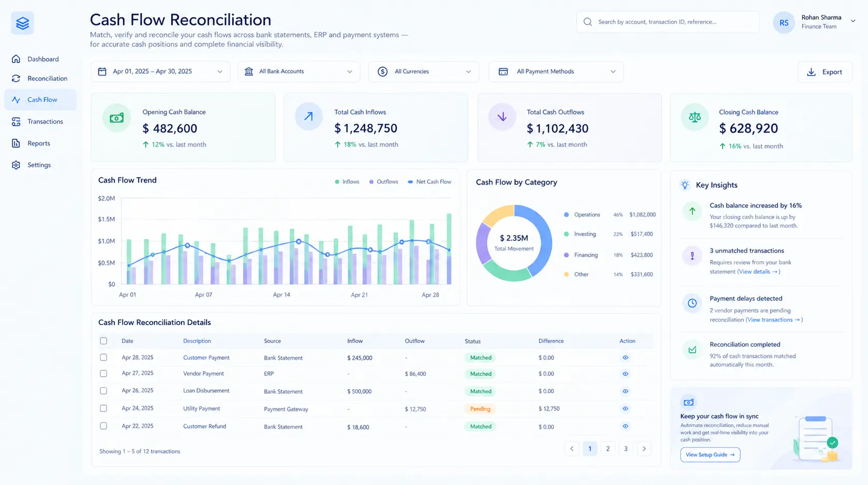The width and height of the screenshot is (868, 485).
Task: Open the View details link
Action: pos(759,272)
